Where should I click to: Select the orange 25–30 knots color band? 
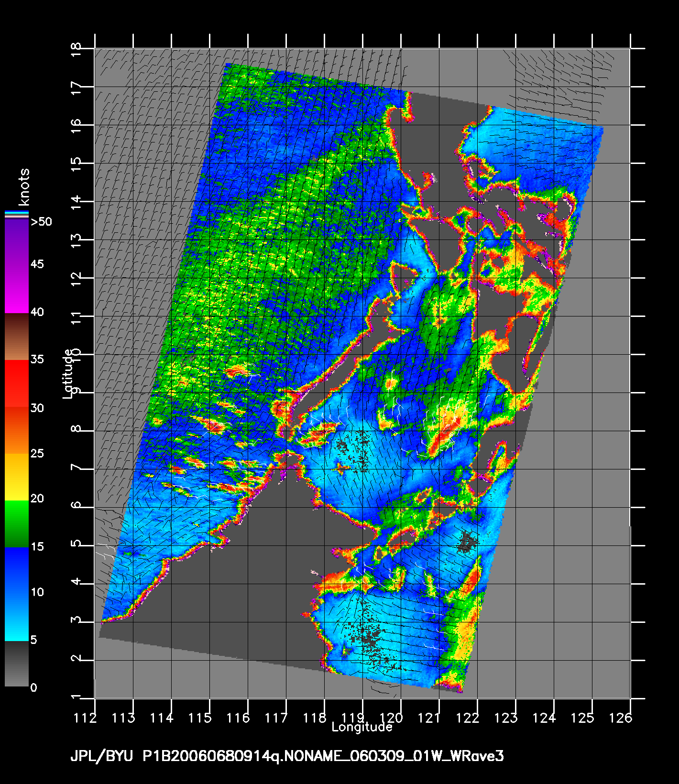16,430
